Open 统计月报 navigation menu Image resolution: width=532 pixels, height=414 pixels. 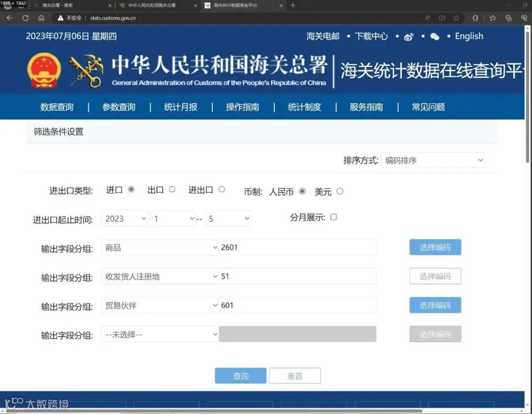pos(181,107)
